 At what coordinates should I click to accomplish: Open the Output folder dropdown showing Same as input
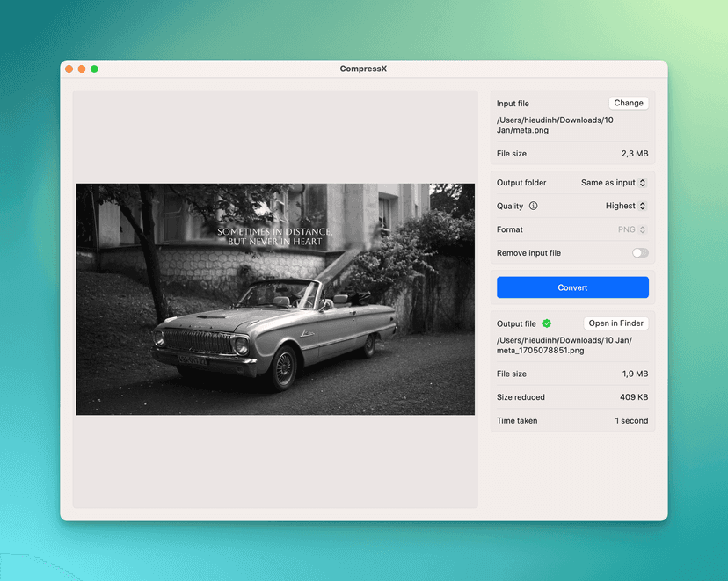point(612,182)
